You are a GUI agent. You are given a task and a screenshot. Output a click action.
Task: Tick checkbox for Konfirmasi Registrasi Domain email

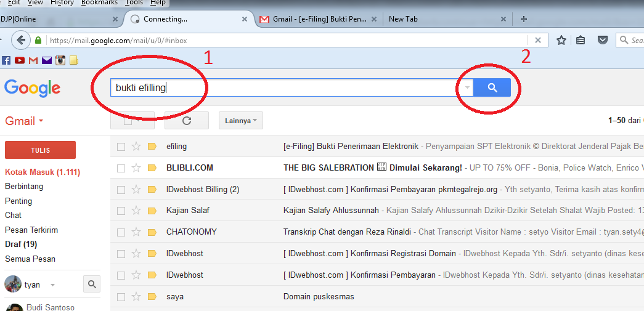pyautogui.click(x=121, y=254)
